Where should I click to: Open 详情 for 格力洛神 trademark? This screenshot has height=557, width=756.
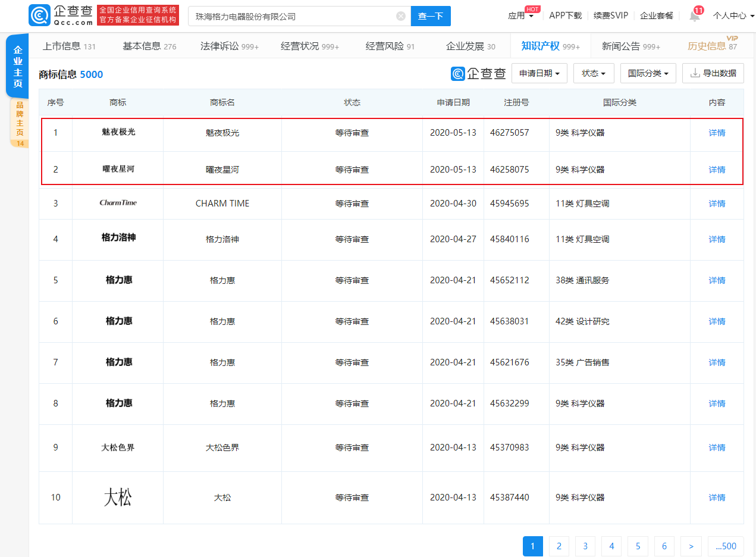[x=717, y=239]
